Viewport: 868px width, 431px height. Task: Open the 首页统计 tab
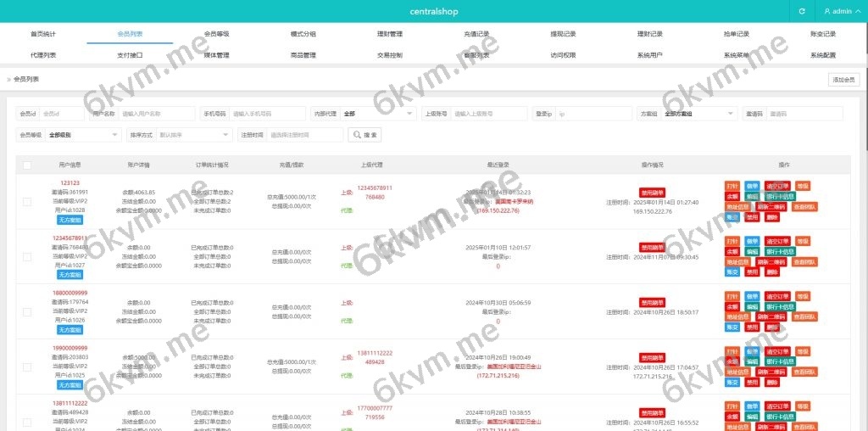pyautogui.click(x=43, y=34)
